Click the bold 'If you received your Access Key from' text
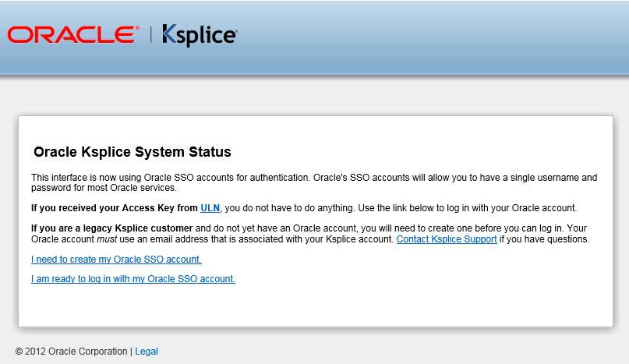The height and width of the screenshot is (364, 629). pyautogui.click(x=115, y=208)
